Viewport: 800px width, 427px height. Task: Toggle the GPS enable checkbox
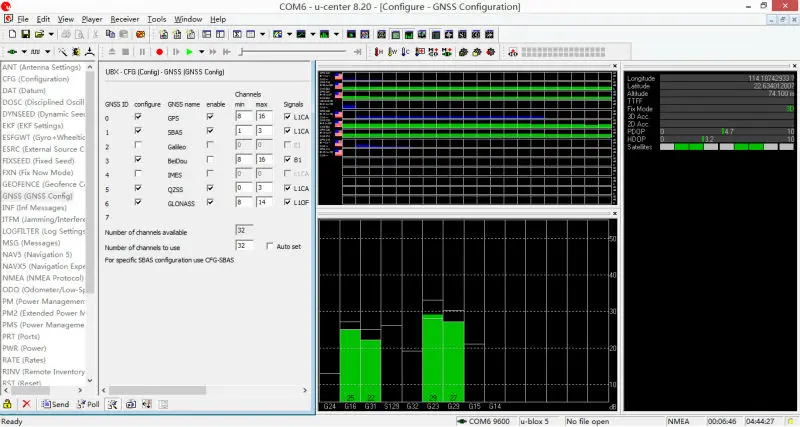tap(210, 117)
